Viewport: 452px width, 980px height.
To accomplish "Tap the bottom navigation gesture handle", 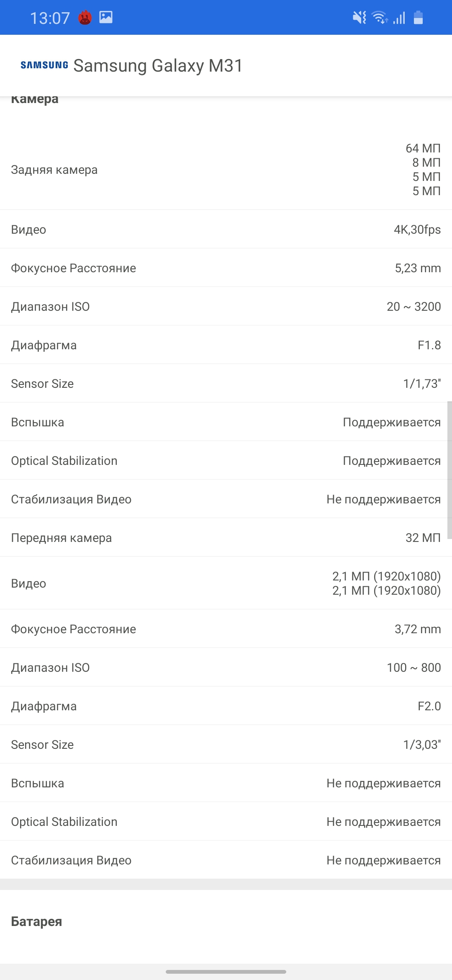I will [226, 972].
